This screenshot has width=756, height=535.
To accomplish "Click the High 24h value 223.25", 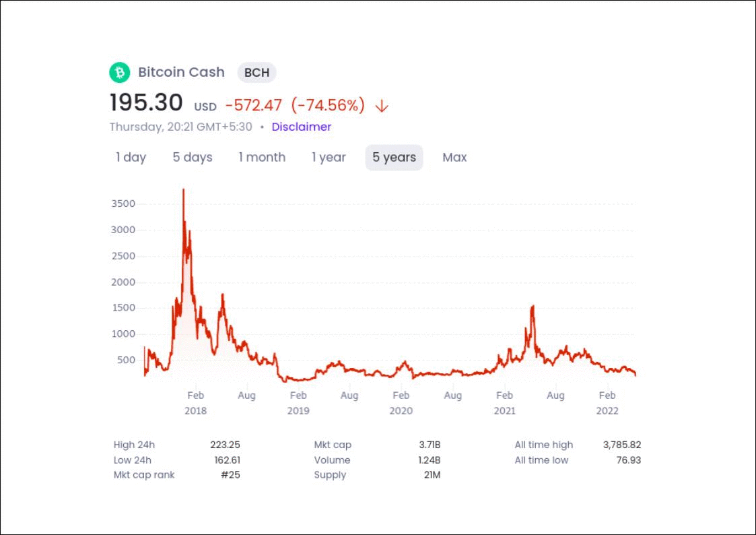I will [225, 445].
